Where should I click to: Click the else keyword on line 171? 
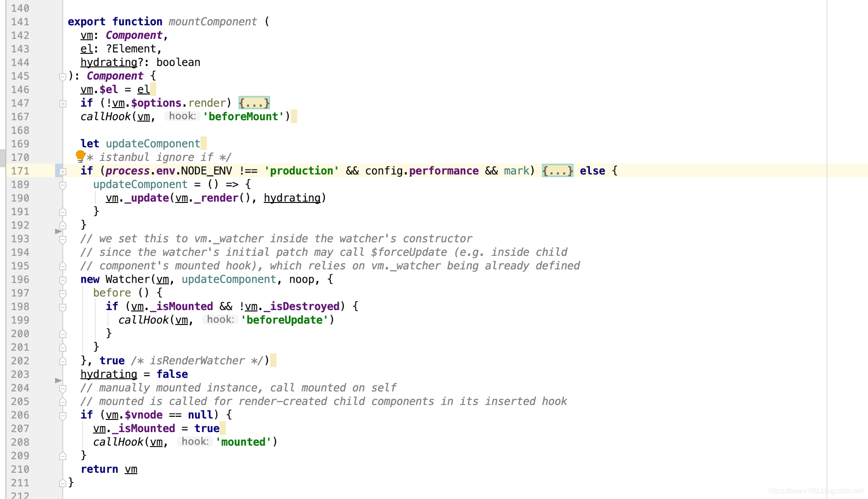click(x=592, y=171)
